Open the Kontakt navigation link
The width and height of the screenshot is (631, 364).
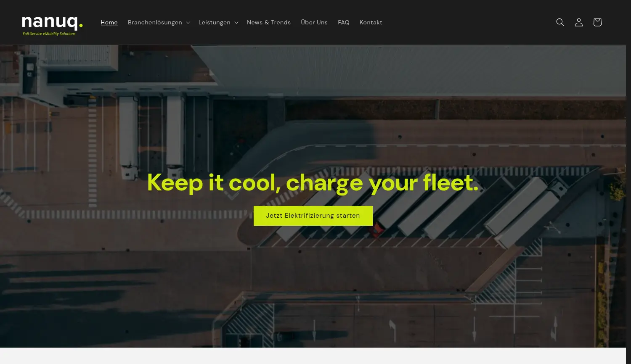(x=371, y=22)
